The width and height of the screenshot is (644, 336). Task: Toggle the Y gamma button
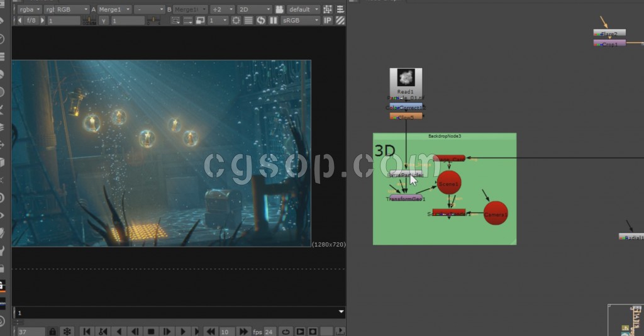point(104,20)
